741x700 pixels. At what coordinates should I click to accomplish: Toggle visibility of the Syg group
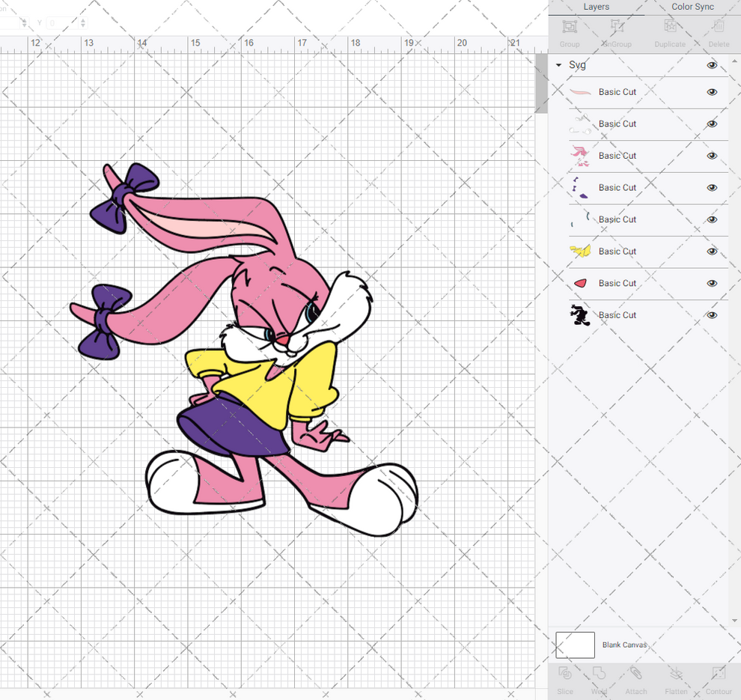[x=712, y=65]
